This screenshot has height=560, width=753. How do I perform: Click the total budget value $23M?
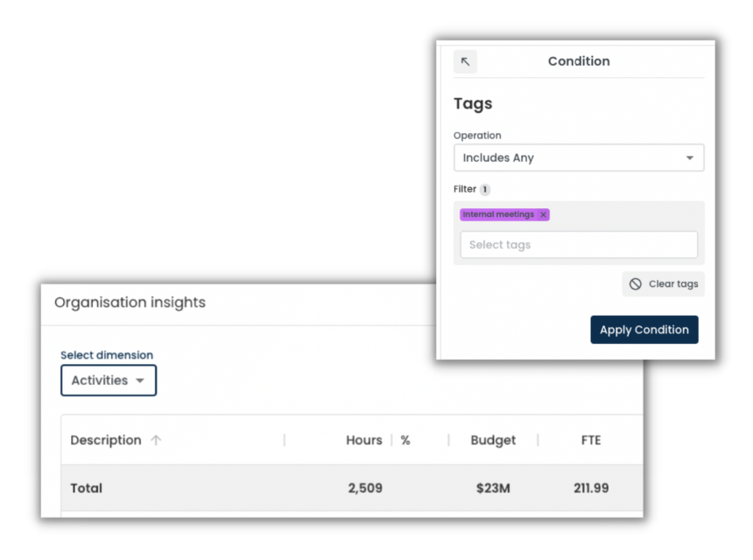coord(493,488)
